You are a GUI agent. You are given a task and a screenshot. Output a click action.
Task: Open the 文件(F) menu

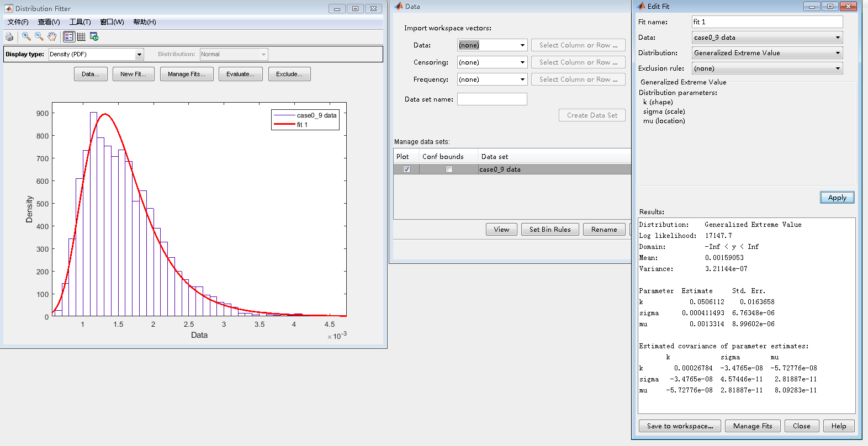pos(18,22)
